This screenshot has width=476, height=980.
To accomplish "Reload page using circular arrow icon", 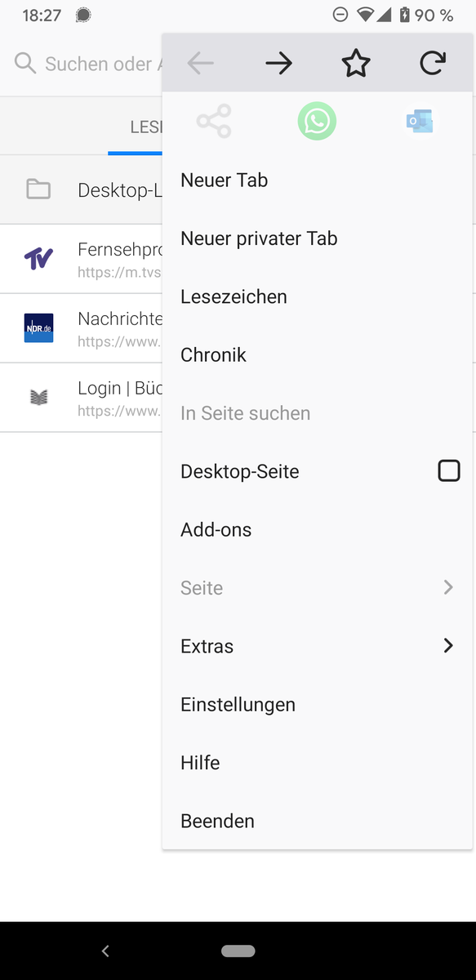I will [433, 63].
